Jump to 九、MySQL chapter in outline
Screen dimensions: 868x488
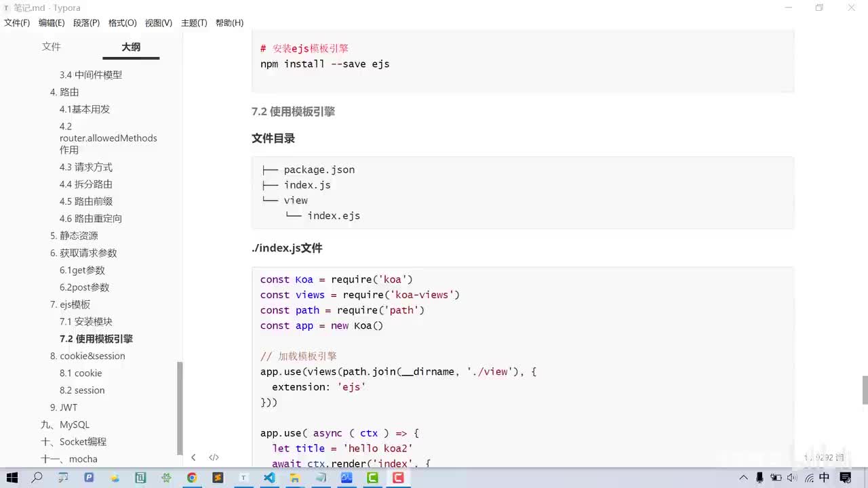coord(65,425)
